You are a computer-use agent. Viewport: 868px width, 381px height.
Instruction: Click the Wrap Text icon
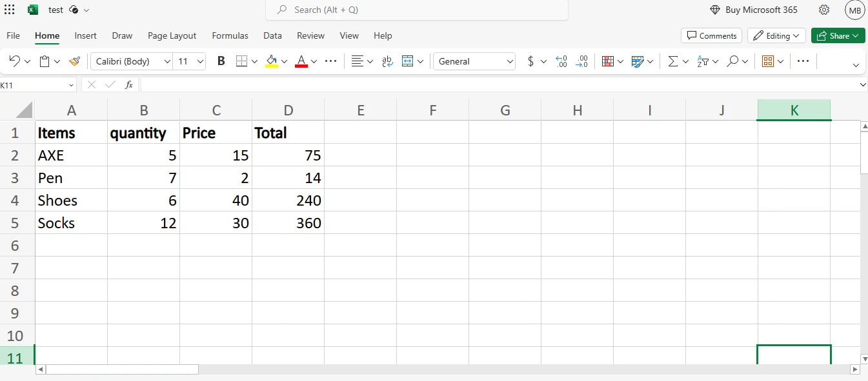387,61
